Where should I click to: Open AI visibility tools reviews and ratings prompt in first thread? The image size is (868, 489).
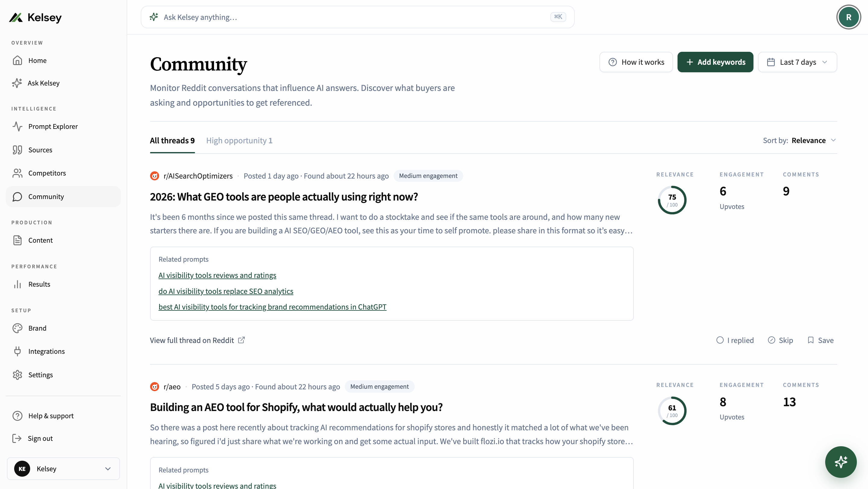pos(217,275)
